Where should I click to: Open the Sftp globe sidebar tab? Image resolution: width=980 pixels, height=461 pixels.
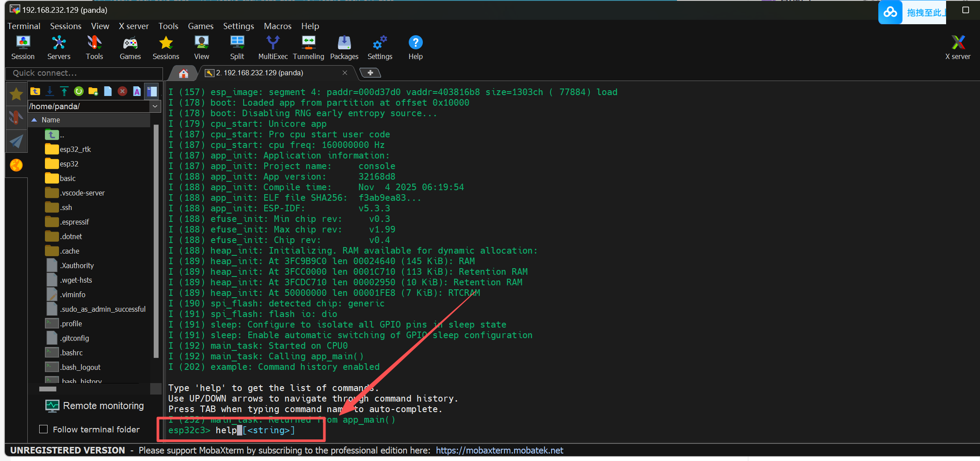[16, 165]
